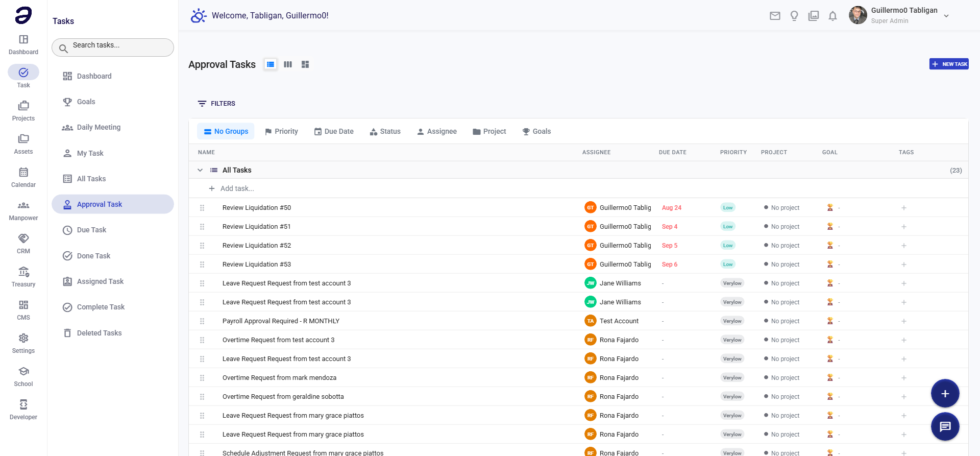This screenshot has width=980, height=456.
Task: Expand the Filters panel
Action: coord(216,104)
